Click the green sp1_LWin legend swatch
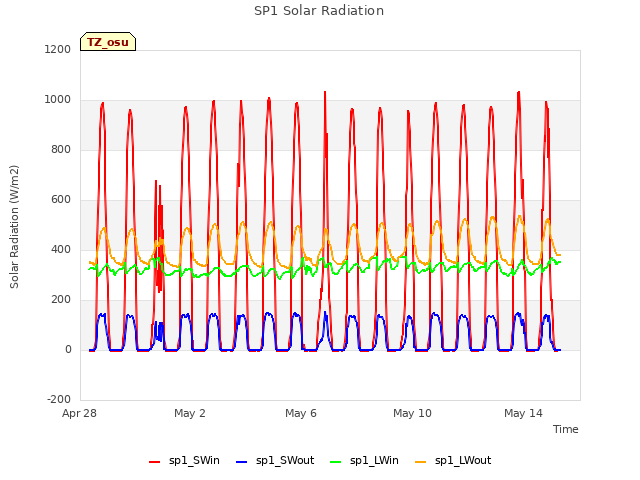The height and width of the screenshot is (480, 640). point(336,462)
